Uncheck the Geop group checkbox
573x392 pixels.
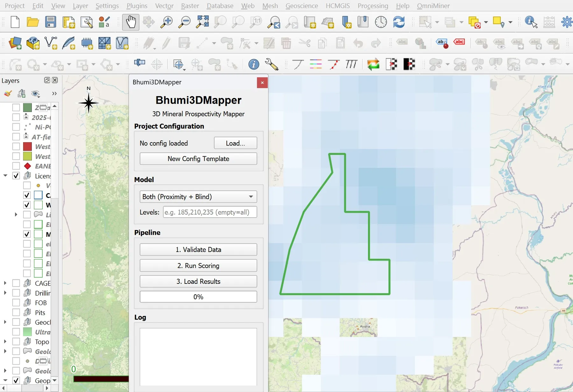pos(16,381)
